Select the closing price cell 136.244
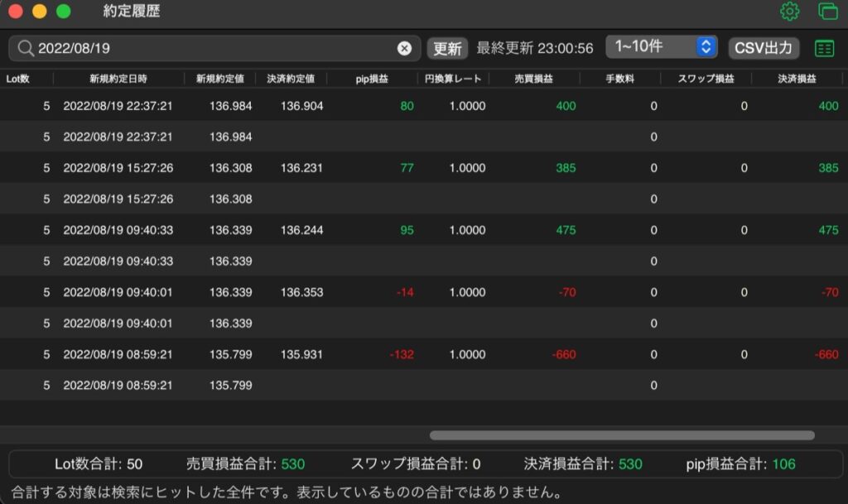Viewport: 848px width, 504px height. 301,230
